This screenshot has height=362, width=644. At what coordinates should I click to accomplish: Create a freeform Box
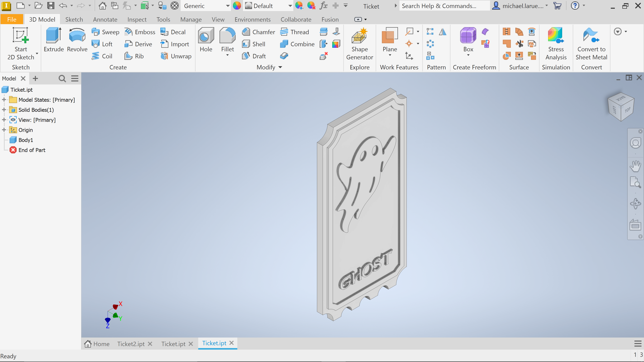[x=468, y=40]
